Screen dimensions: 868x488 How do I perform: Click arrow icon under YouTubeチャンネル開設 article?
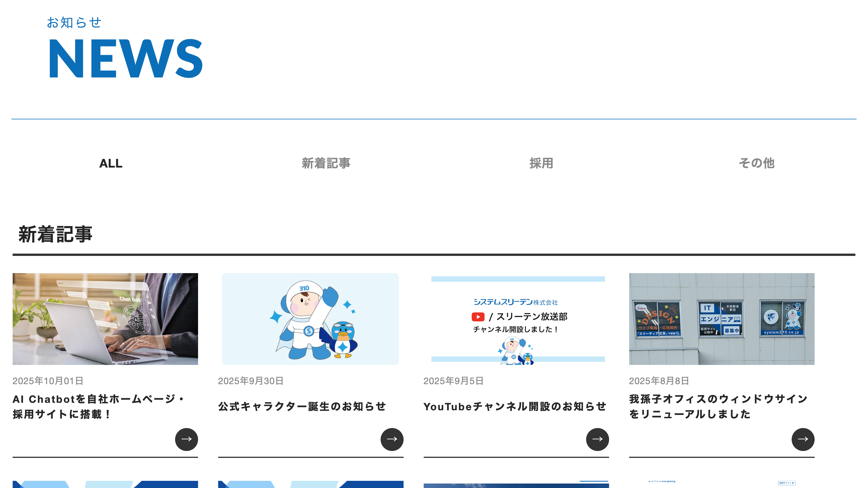597,439
